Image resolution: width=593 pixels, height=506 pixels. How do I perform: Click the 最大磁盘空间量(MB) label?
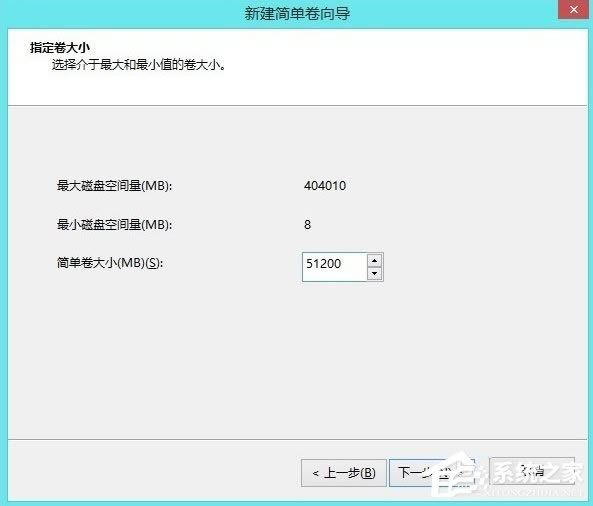[x=114, y=186]
